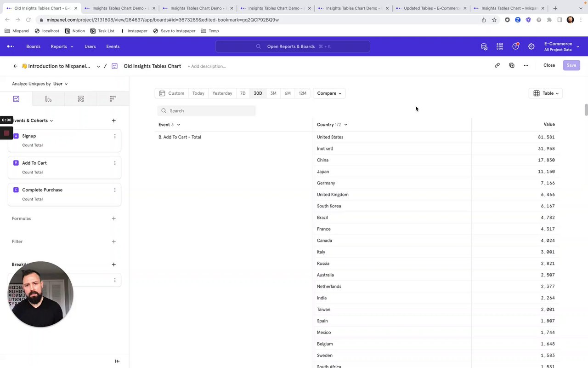This screenshot has width=588, height=368.
Task: Click the table search field
Action: [x=207, y=111]
